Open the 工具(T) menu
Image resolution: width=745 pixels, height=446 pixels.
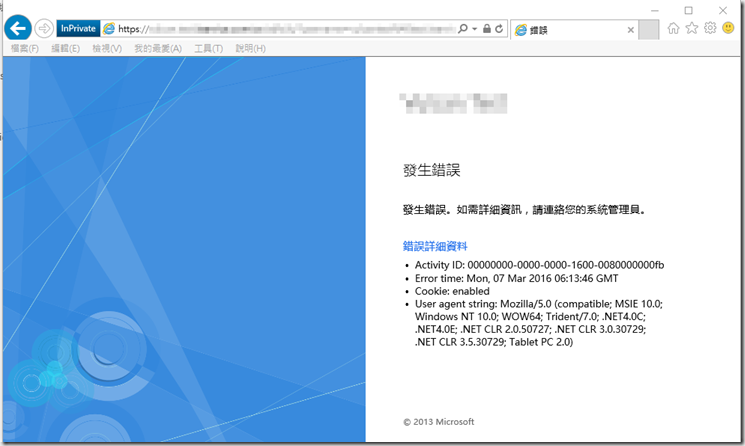click(x=208, y=48)
